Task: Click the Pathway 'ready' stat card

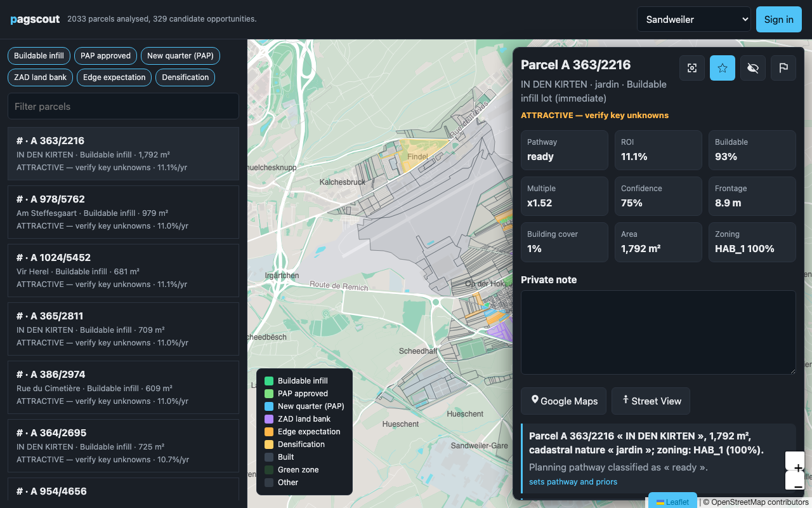Action: coord(565,150)
